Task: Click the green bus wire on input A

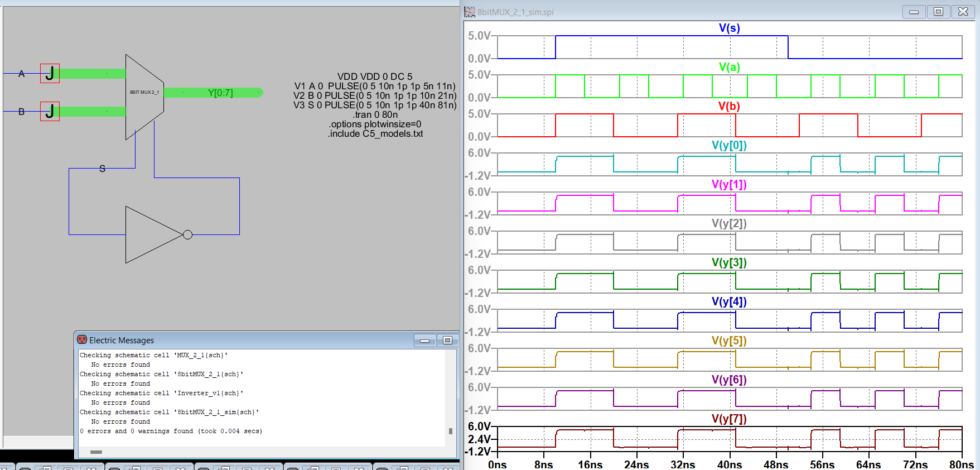Action: tap(93, 74)
